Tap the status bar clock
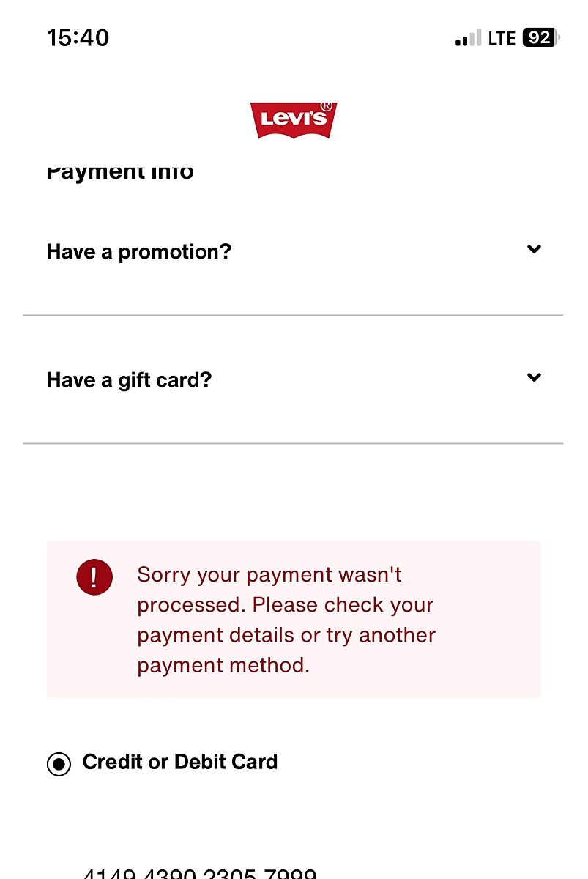This screenshot has width=588, height=879. point(78,37)
